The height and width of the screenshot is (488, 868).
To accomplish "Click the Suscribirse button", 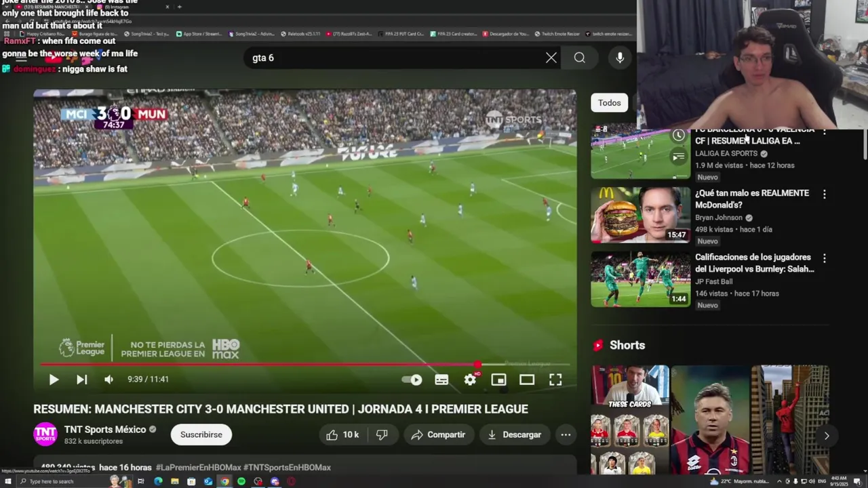I will click(201, 434).
